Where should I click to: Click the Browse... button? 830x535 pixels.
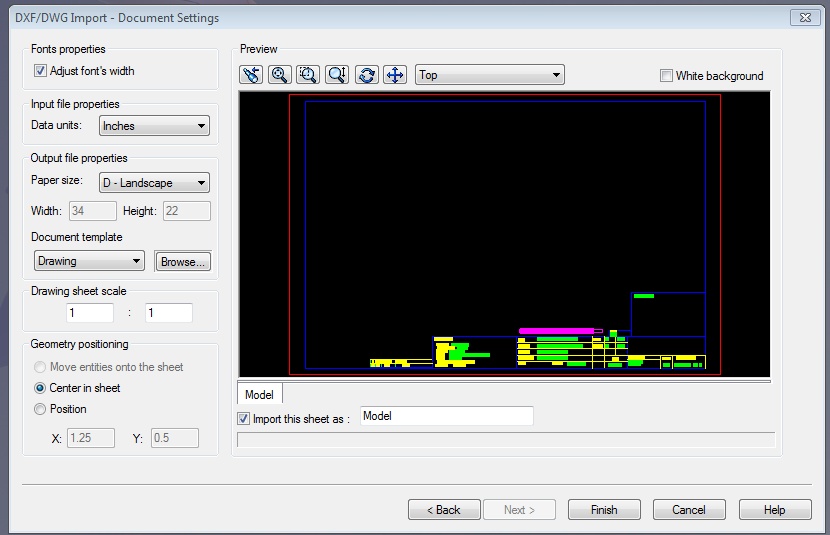[x=183, y=261]
